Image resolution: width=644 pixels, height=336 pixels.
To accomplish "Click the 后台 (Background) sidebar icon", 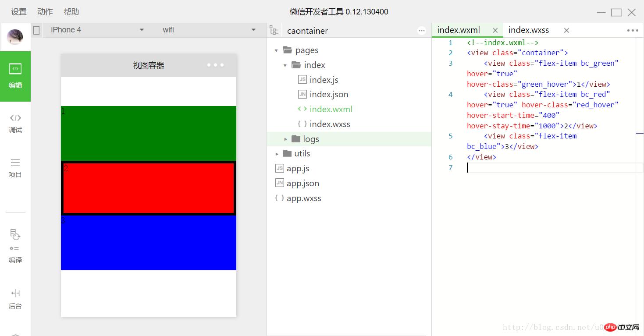I will (15, 299).
